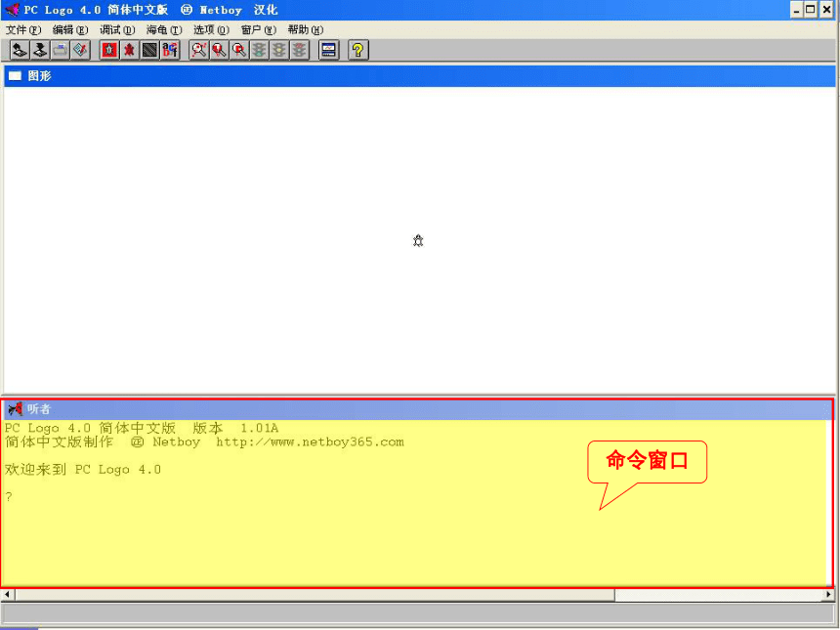The height and width of the screenshot is (630, 840).
Task: Minimize the PC Logo window
Action: tap(797, 10)
